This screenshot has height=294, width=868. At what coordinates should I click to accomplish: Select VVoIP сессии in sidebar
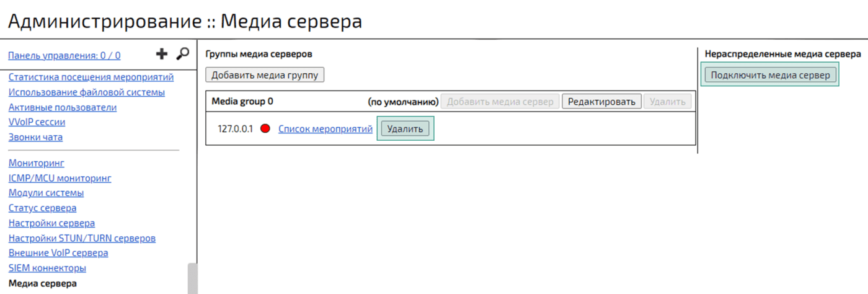(37, 122)
